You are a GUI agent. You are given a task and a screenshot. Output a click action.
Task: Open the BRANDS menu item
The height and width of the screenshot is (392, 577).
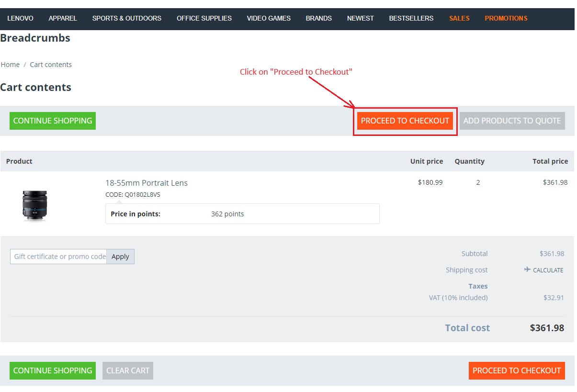[x=319, y=18]
